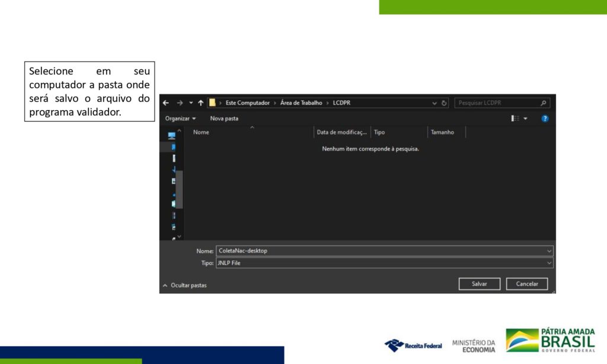Select Área de Trabalho breadcrumb
Image resolution: width=607 pixels, height=364 pixels.
(x=301, y=103)
